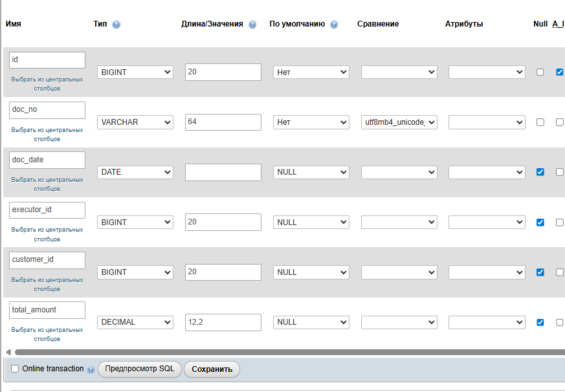565x392 pixels.
Task: Click Выбрать из центральных столбцов under doc_no
Action: click(x=47, y=134)
